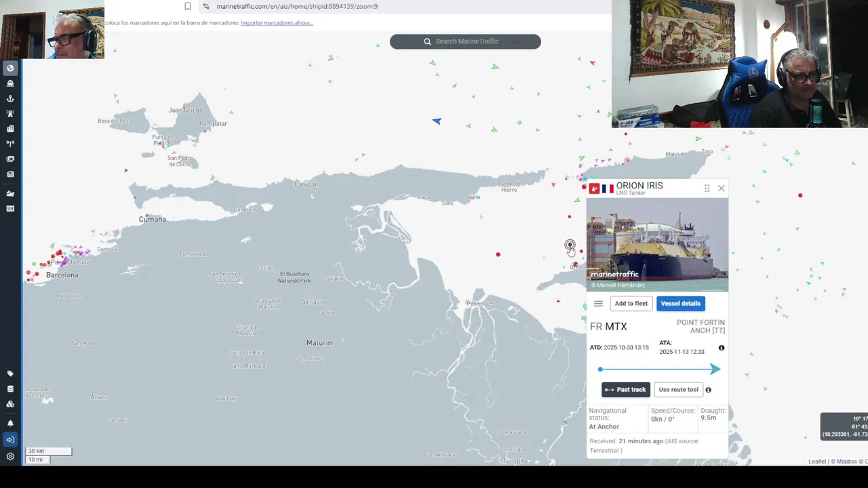The image size is (868, 488).
Task: Open the hamburger menu on vessel card
Action: coord(598,304)
